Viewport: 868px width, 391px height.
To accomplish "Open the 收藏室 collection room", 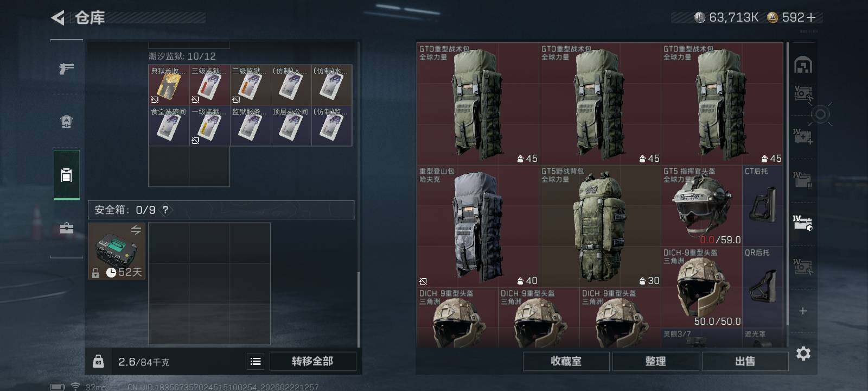I will tap(566, 361).
